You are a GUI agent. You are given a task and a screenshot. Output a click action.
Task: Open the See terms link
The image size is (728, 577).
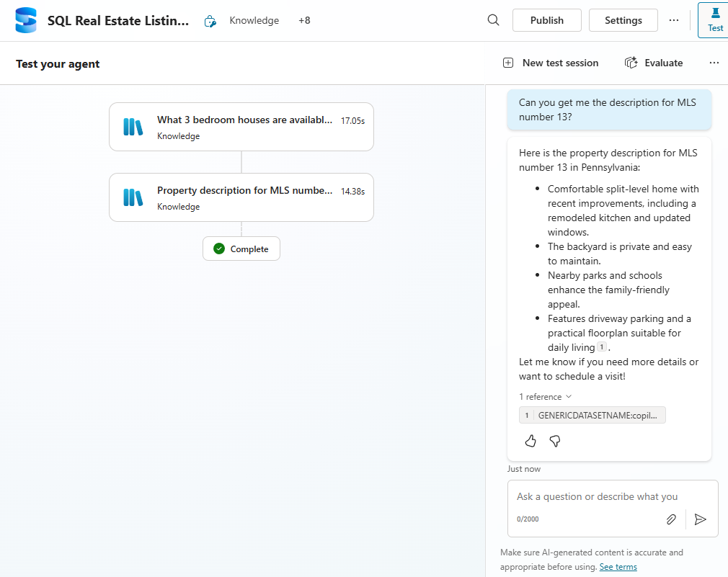coord(618,567)
